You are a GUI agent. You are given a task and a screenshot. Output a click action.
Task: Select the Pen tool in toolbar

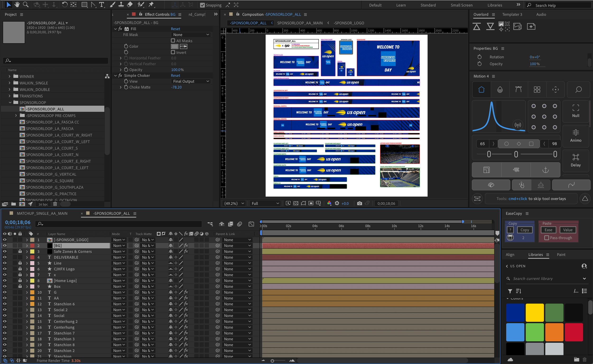pos(93,5)
